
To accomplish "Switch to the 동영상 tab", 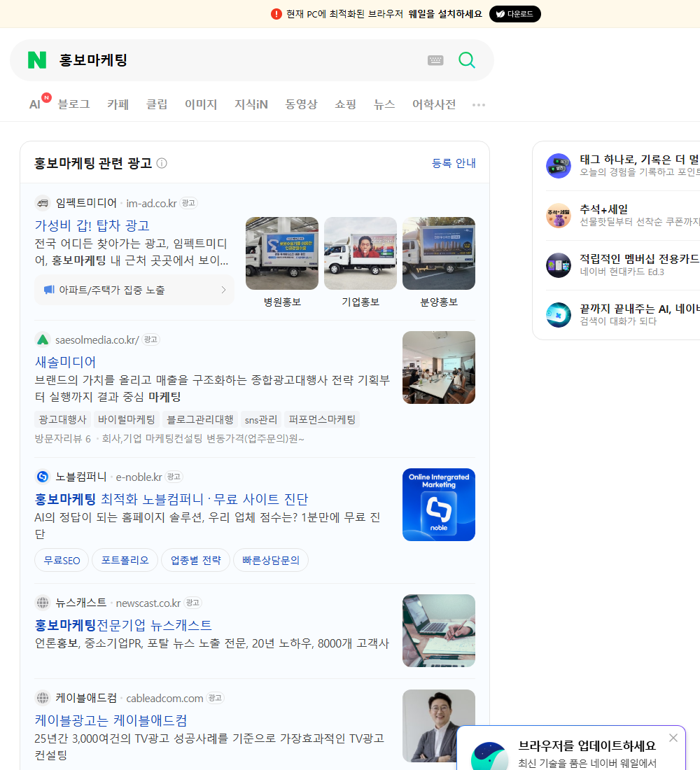I will pyautogui.click(x=301, y=104).
